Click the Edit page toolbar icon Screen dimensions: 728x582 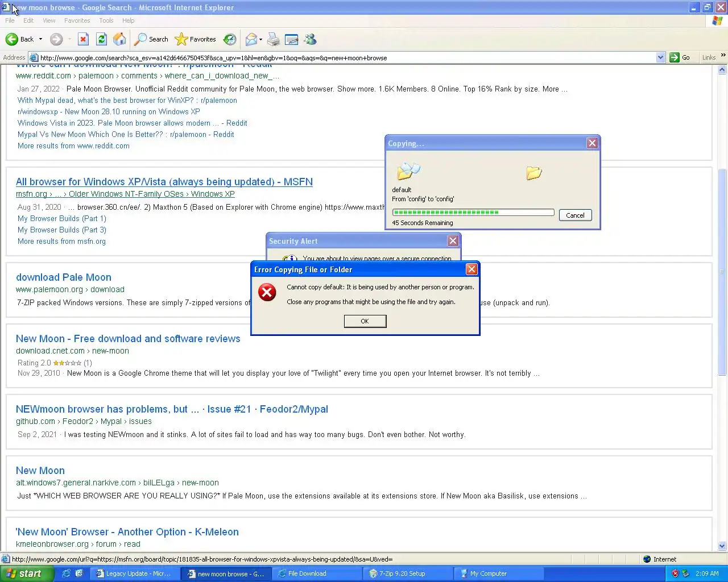pyautogui.click(x=292, y=39)
